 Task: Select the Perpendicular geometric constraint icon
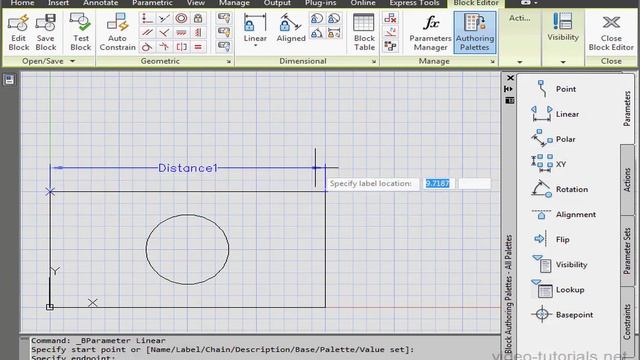click(164, 33)
